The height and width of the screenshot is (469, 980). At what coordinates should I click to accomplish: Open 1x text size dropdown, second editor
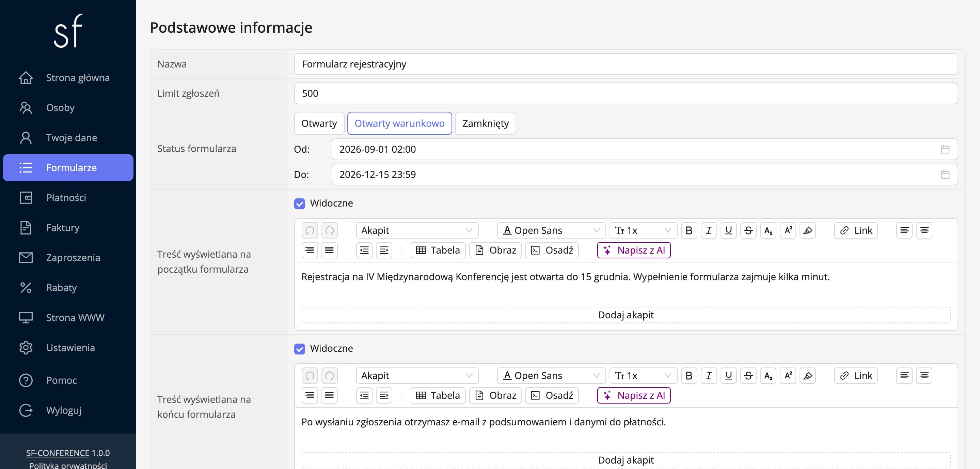point(643,376)
